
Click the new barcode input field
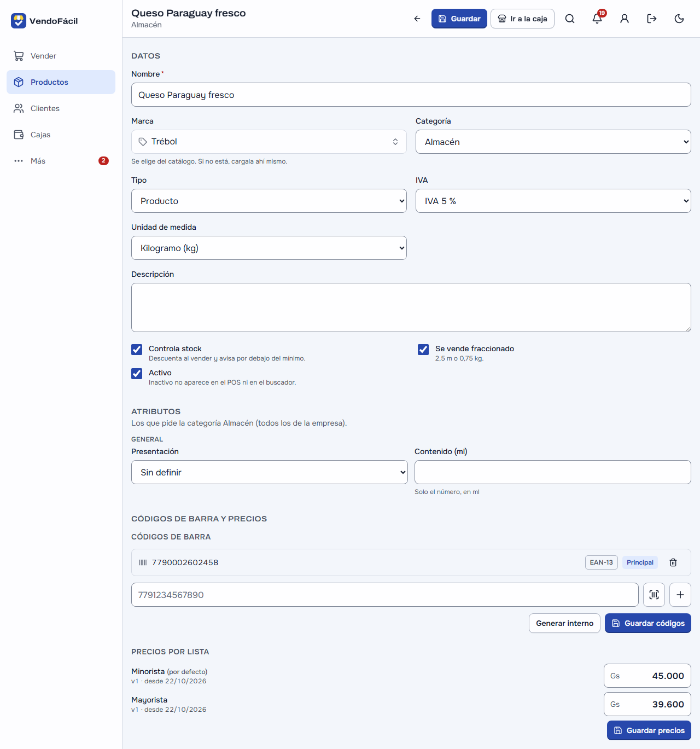pyautogui.click(x=385, y=595)
